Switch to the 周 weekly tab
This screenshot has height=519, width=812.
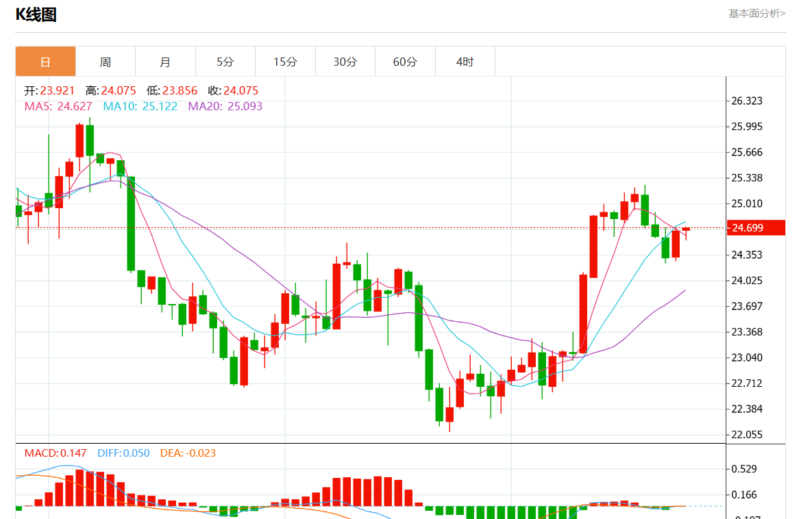point(106,62)
